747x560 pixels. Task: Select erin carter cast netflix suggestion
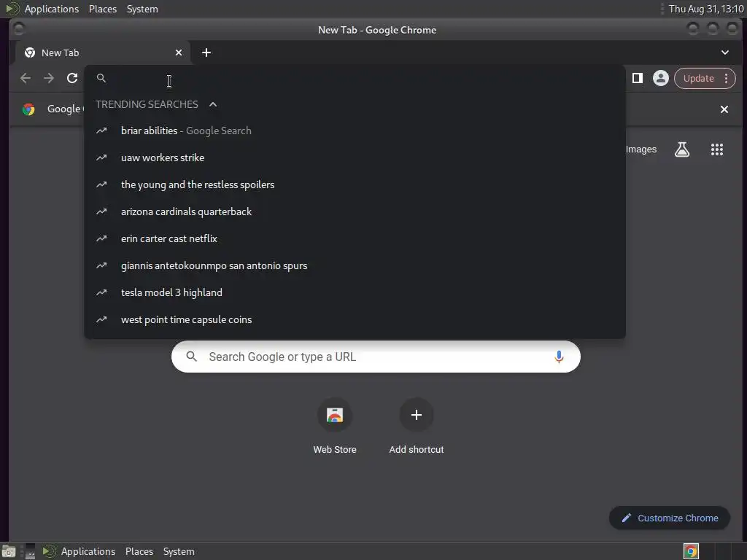(355, 238)
